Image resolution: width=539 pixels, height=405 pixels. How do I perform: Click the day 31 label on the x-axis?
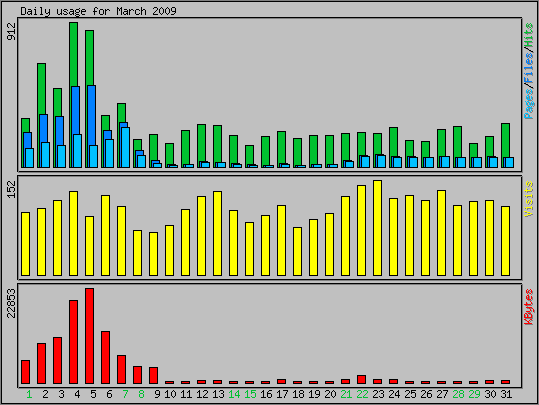coord(506,394)
